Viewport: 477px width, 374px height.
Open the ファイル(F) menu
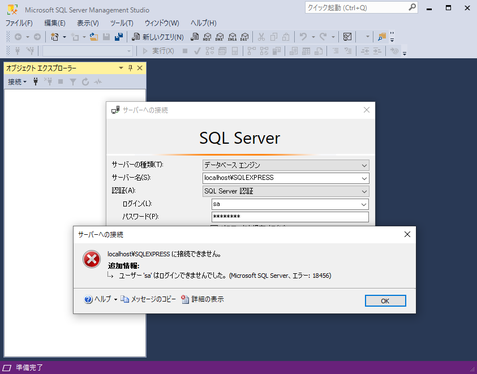pyautogui.click(x=19, y=23)
